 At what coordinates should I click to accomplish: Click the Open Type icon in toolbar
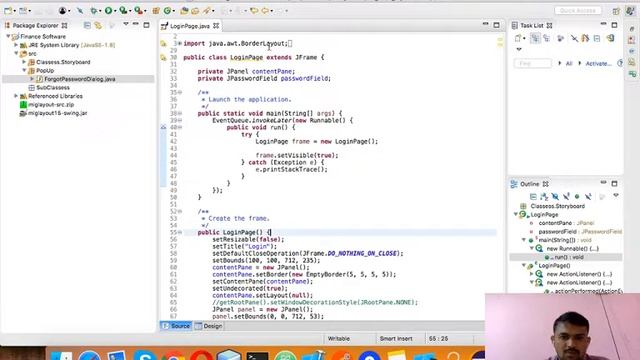click(x=184, y=11)
